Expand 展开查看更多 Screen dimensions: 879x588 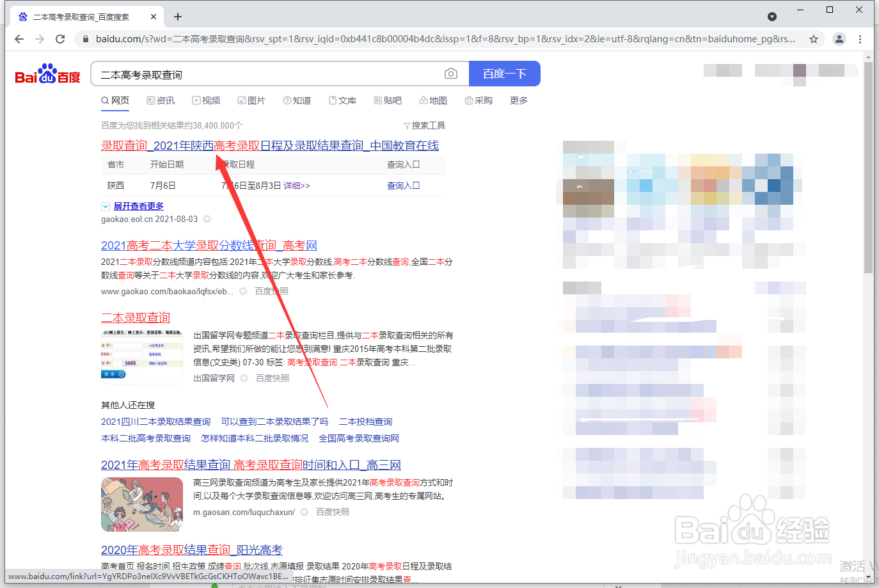pos(139,206)
